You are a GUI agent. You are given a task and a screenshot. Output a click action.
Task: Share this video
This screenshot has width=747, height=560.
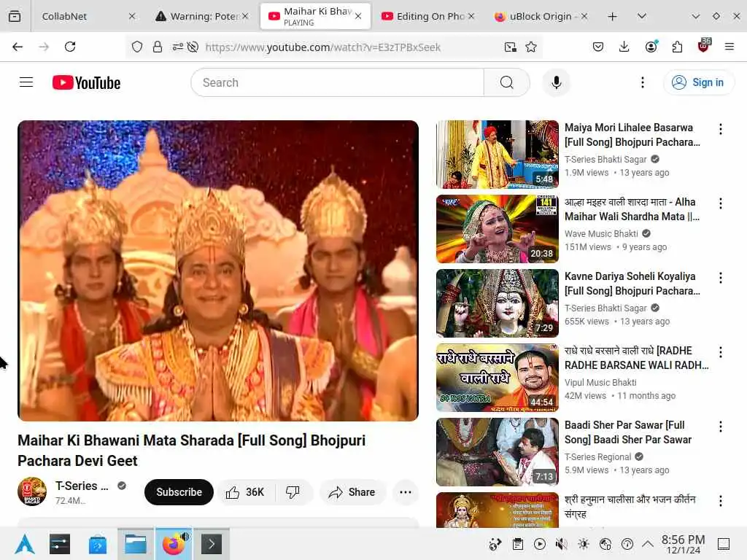(x=352, y=492)
